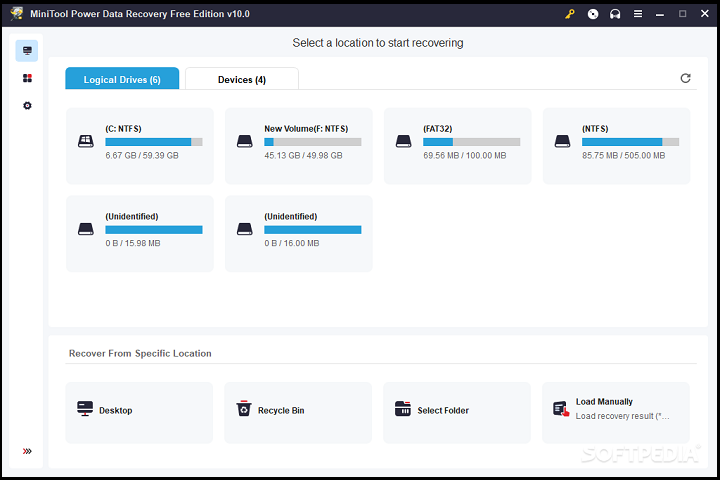Open the hamburger menu in title bar
720x480 pixels.
click(x=638, y=14)
